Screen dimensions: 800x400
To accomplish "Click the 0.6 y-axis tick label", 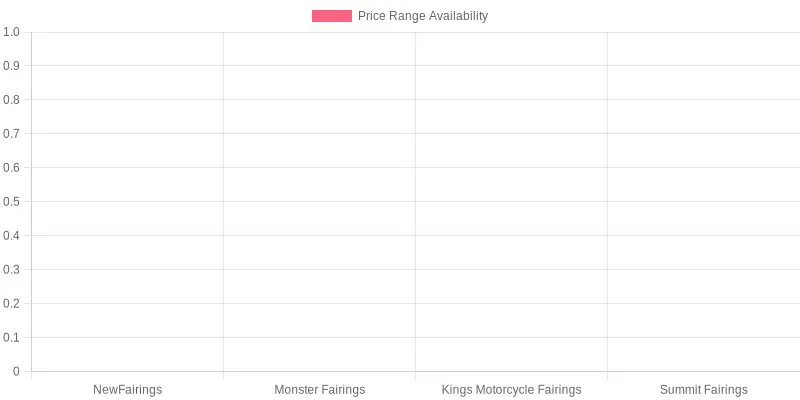I will tap(11, 168).
